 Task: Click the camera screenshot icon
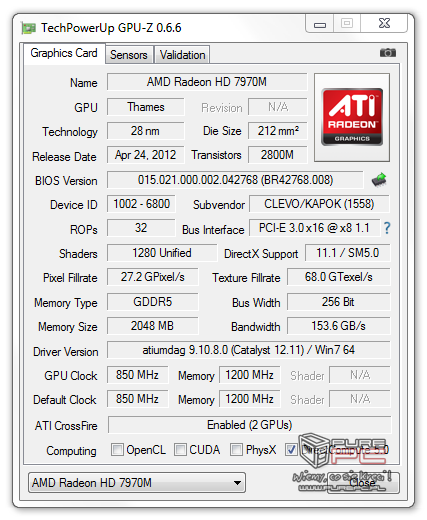pos(388,53)
